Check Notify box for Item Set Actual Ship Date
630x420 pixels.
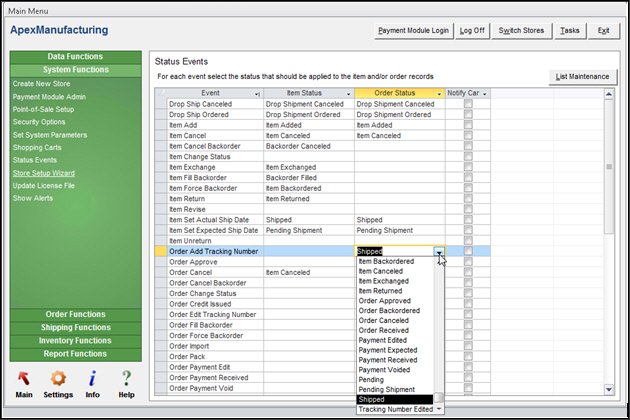coord(467,219)
